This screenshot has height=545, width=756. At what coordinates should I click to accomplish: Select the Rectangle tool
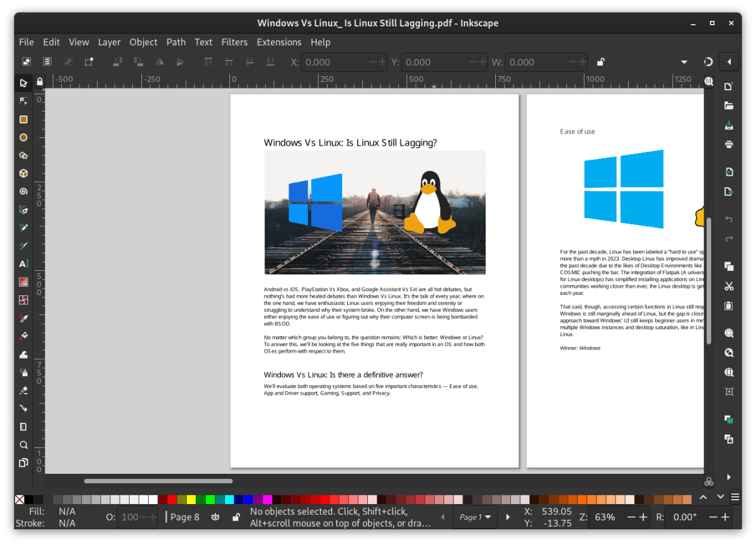23,119
